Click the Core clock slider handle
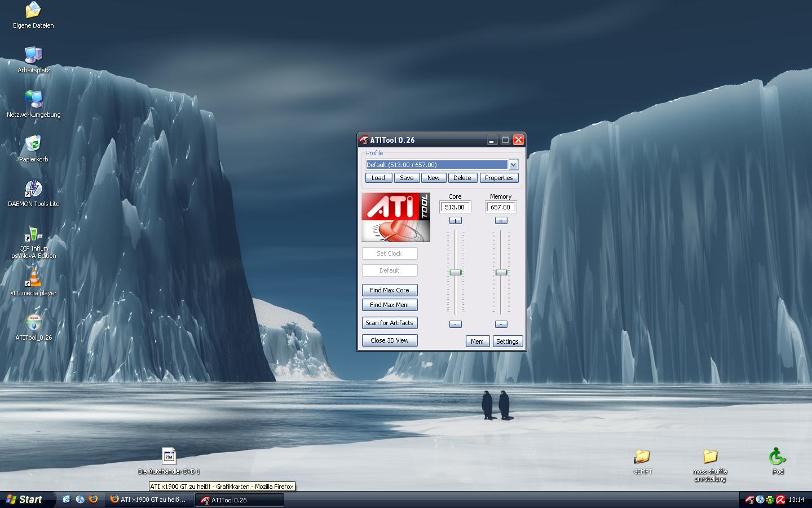 (456, 272)
